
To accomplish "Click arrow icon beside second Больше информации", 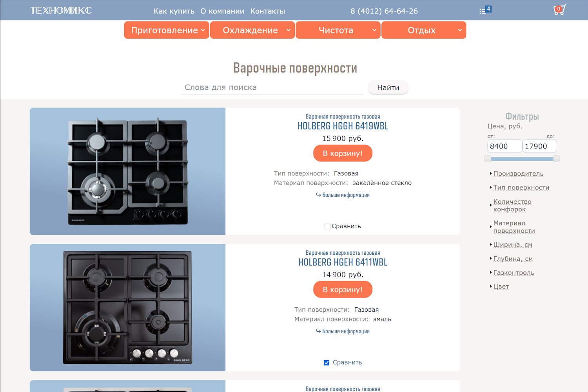I will (x=318, y=331).
